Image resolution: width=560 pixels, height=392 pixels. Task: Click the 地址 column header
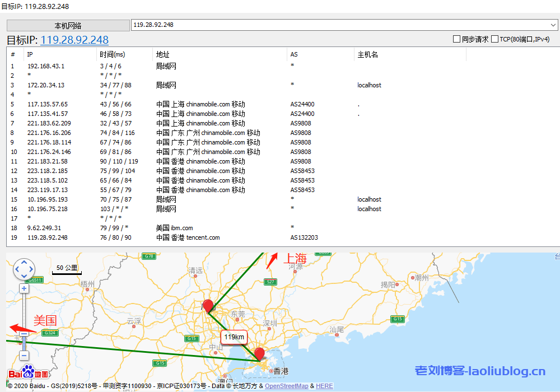pos(163,54)
